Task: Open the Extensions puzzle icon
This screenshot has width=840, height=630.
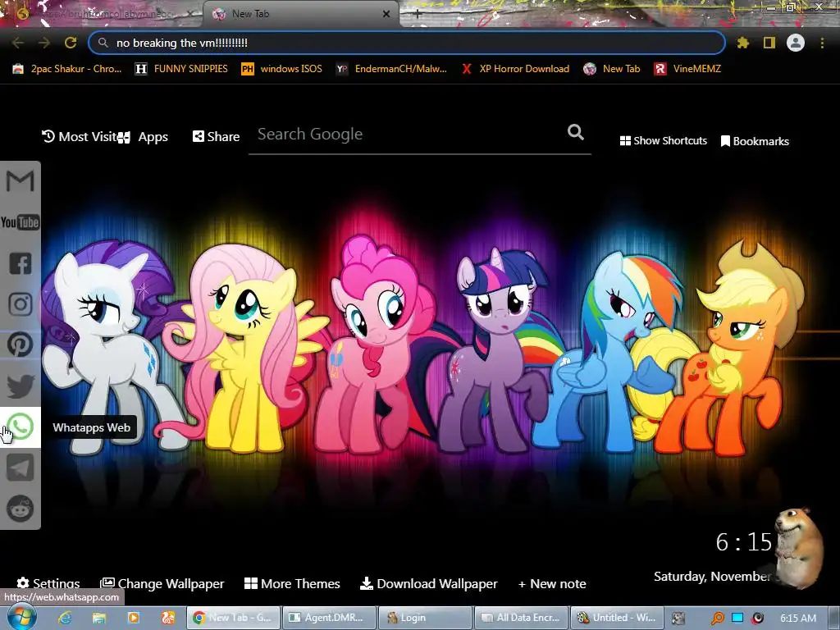Action: [742, 43]
